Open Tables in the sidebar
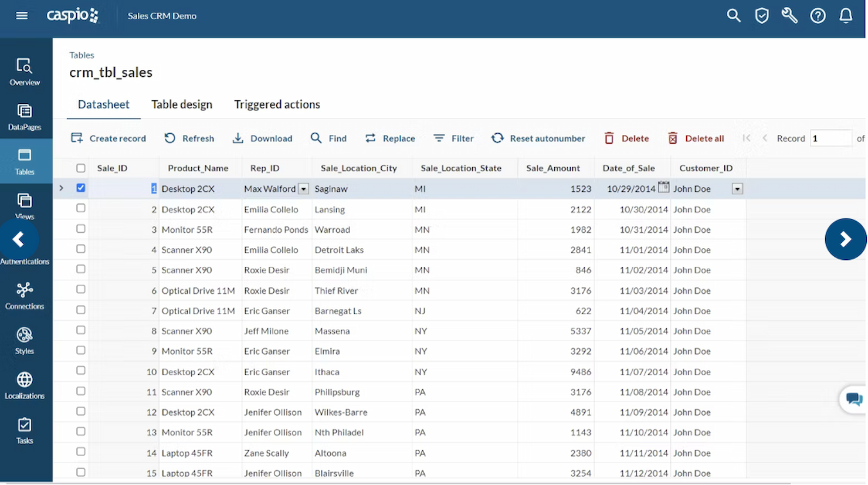This screenshot has height=485, width=868. (x=25, y=162)
